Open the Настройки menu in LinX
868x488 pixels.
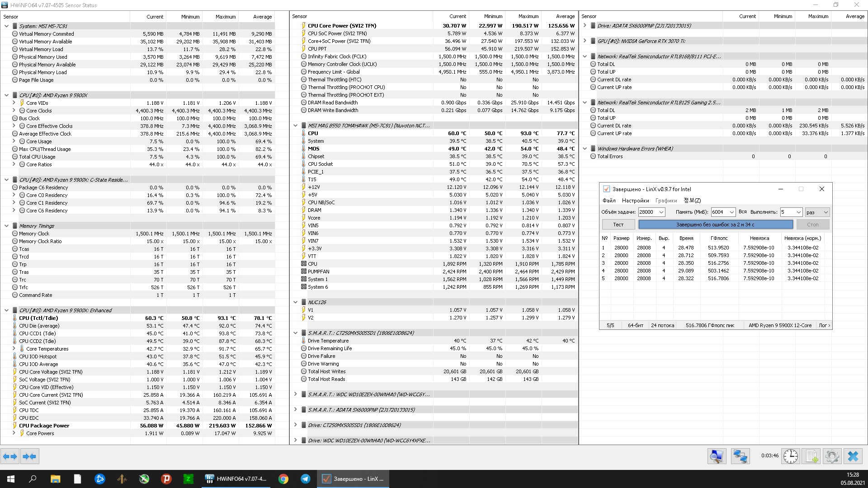click(635, 201)
